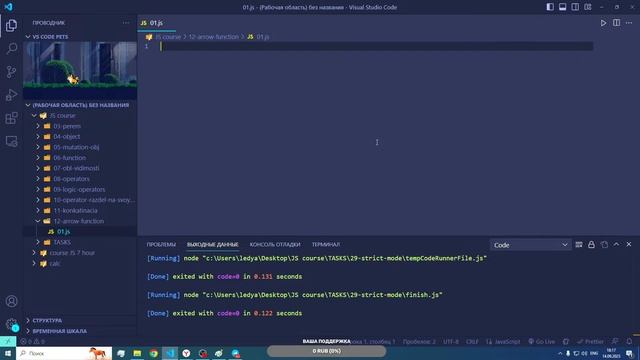Viewport: 640px width, 360px height.
Task: Click the pet in VS Code Pets
Action: coord(73,79)
